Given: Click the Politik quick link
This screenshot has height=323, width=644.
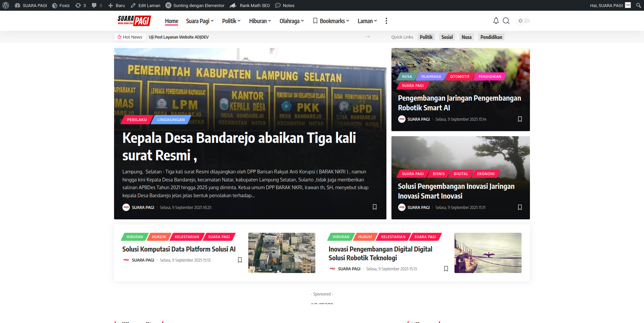Looking at the screenshot, I should click(x=426, y=37).
